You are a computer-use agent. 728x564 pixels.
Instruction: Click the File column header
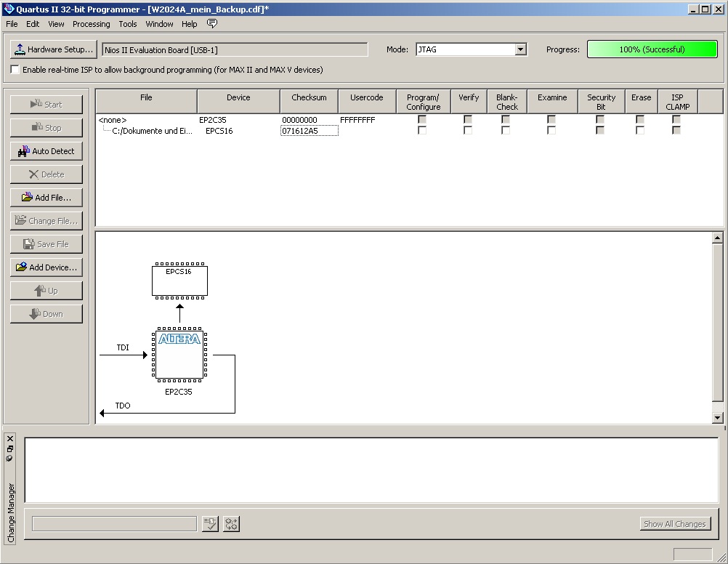click(x=146, y=101)
